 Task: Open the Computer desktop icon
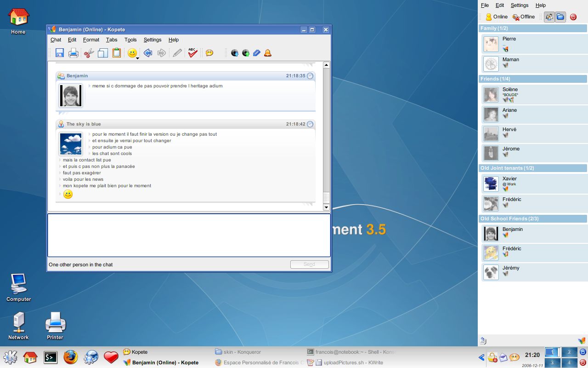click(19, 288)
